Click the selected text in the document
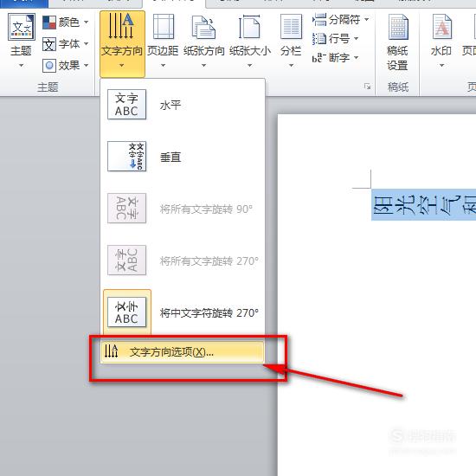 pos(423,205)
